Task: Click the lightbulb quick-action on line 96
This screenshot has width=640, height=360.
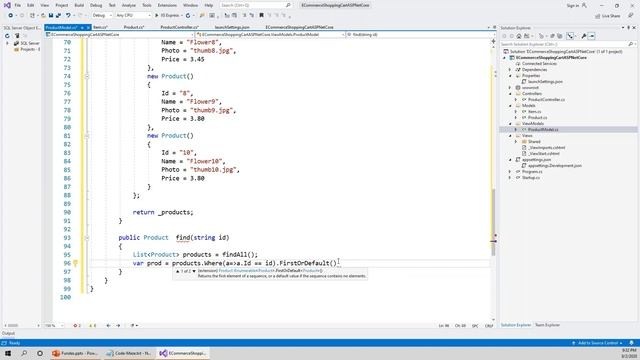Action: (x=76, y=263)
